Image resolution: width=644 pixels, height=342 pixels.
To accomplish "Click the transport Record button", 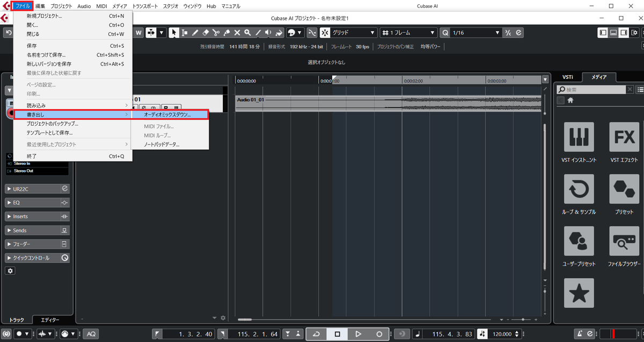I will tap(379, 334).
